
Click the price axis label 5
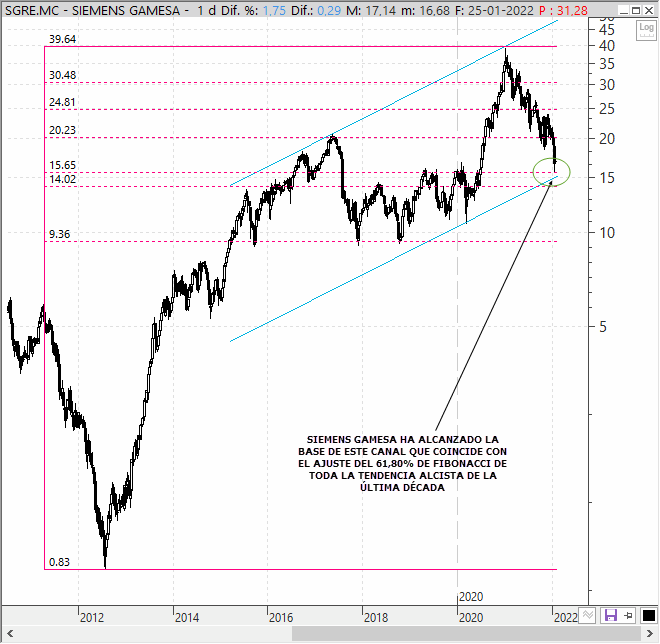[x=603, y=327]
